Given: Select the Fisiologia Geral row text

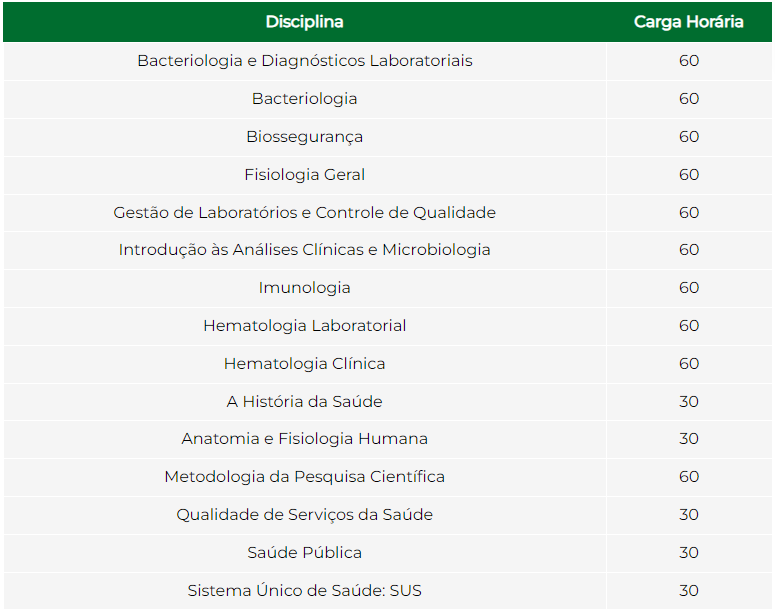Looking at the screenshot, I should (x=304, y=175).
